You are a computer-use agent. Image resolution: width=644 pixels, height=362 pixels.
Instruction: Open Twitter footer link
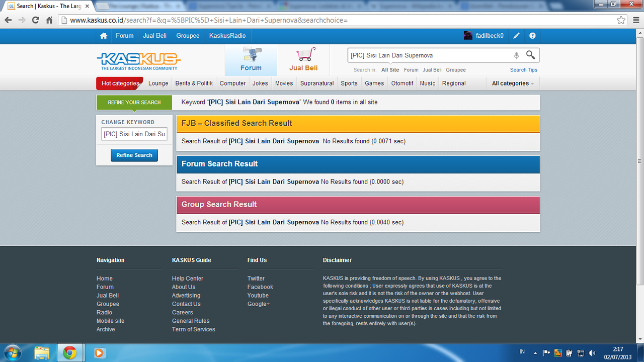click(256, 279)
